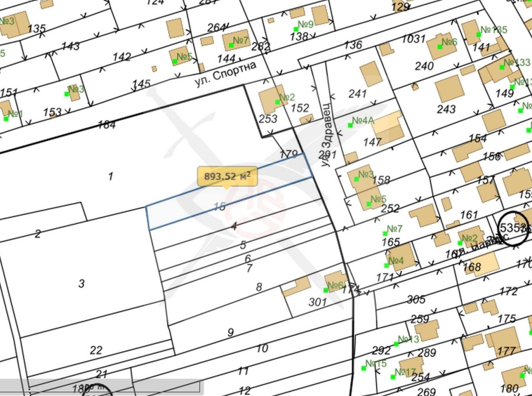Click parcel number 241 label
The image size is (532, 396).
pyautogui.click(x=358, y=93)
